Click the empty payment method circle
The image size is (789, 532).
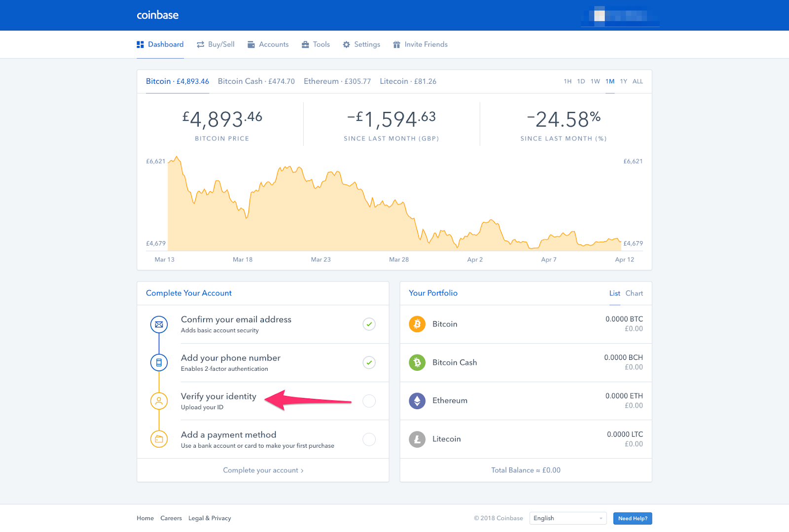(369, 439)
